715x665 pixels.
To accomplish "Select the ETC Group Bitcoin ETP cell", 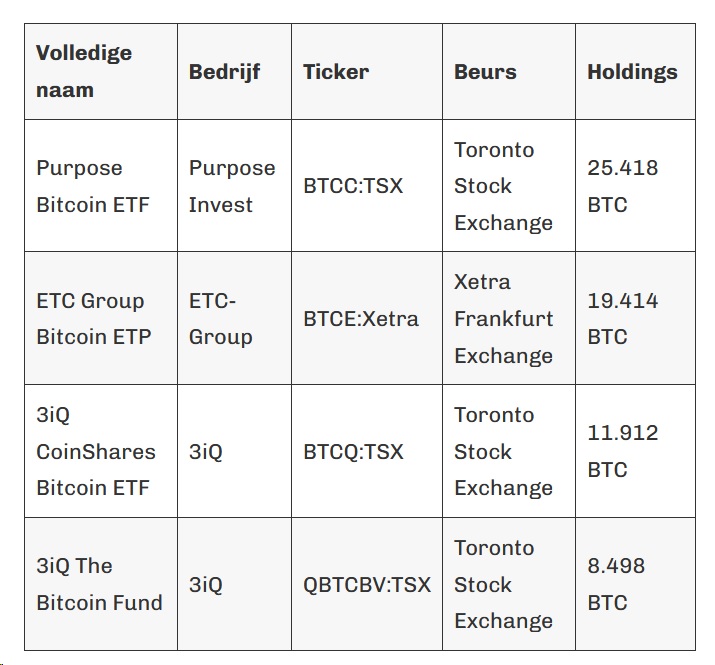I will 101,318.
